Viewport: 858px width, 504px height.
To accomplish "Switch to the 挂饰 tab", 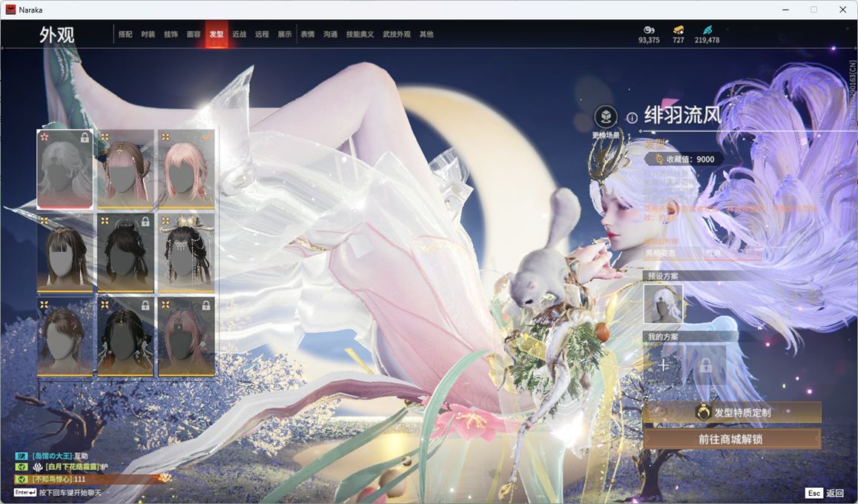I will (171, 34).
